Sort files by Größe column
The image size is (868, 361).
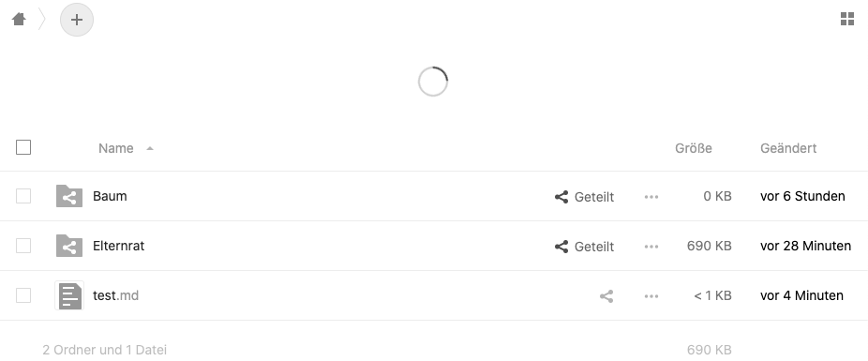click(693, 148)
